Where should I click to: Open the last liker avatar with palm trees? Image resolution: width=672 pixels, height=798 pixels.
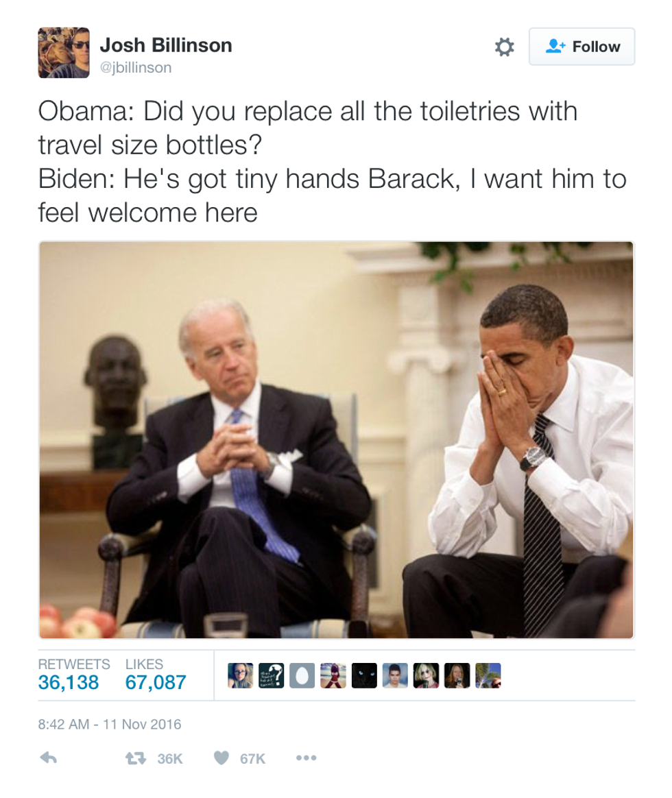488,675
